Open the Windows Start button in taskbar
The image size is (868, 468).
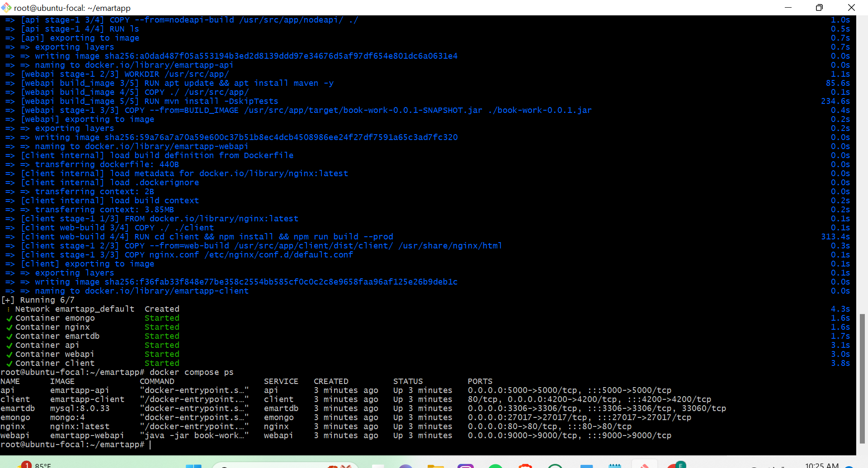tap(194, 466)
